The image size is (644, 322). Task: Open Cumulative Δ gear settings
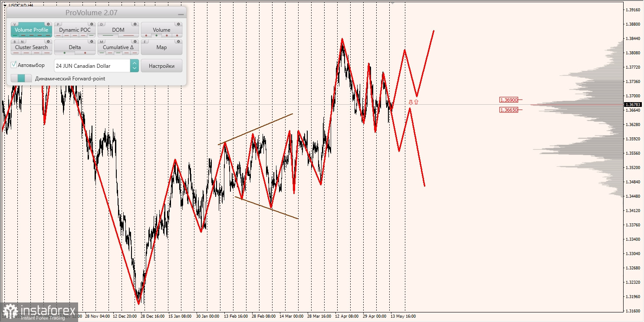(x=135, y=41)
